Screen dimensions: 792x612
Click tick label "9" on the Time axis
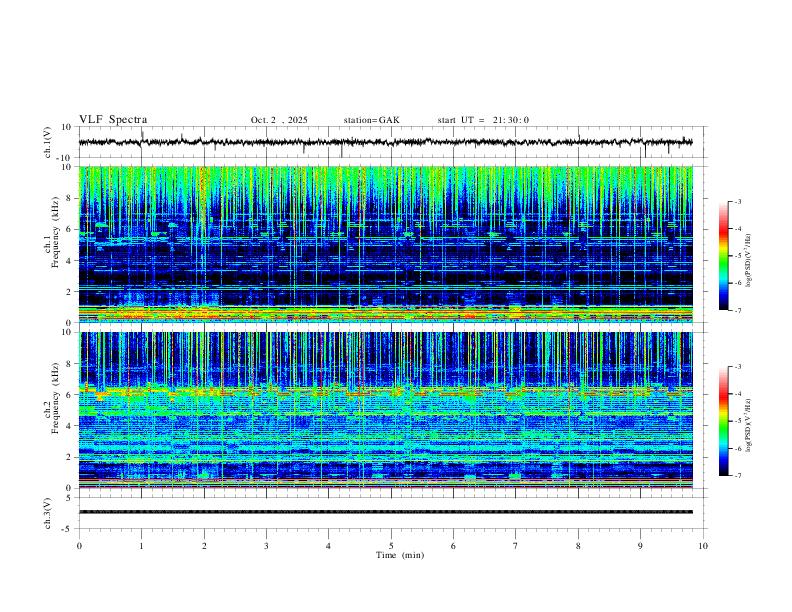pyautogui.click(x=640, y=546)
